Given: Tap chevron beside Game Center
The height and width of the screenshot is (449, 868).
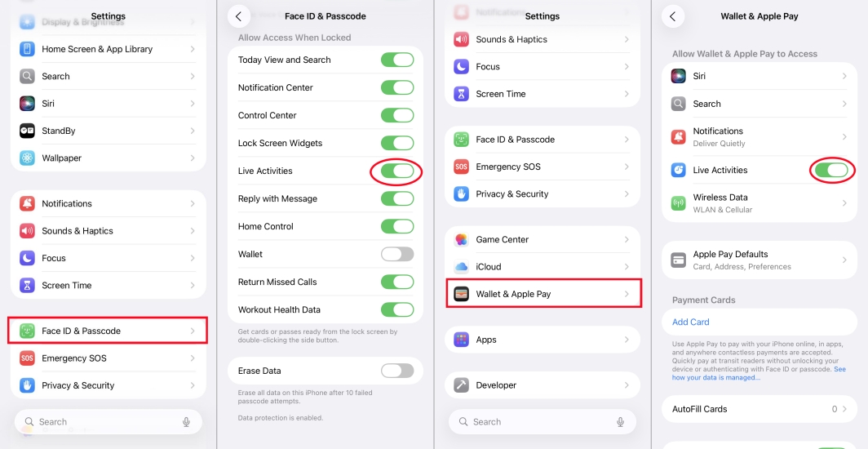Looking at the screenshot, I should [x=627, y=239].
